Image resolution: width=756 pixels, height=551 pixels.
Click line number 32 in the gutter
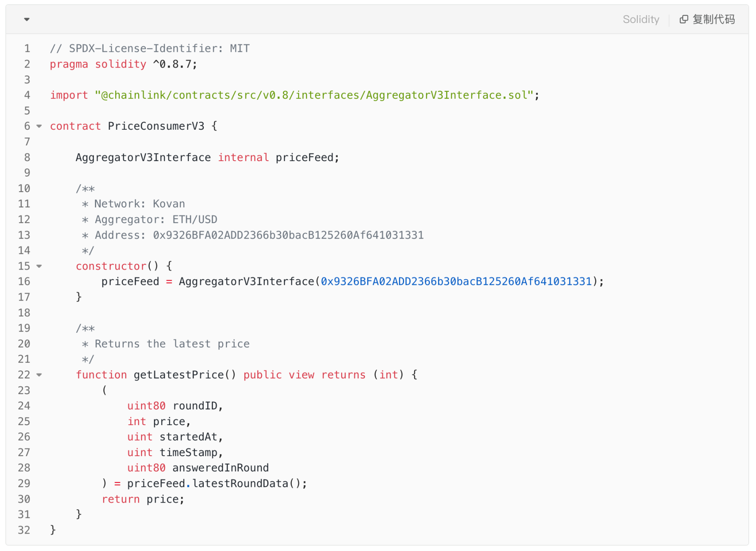coord(24,530)
